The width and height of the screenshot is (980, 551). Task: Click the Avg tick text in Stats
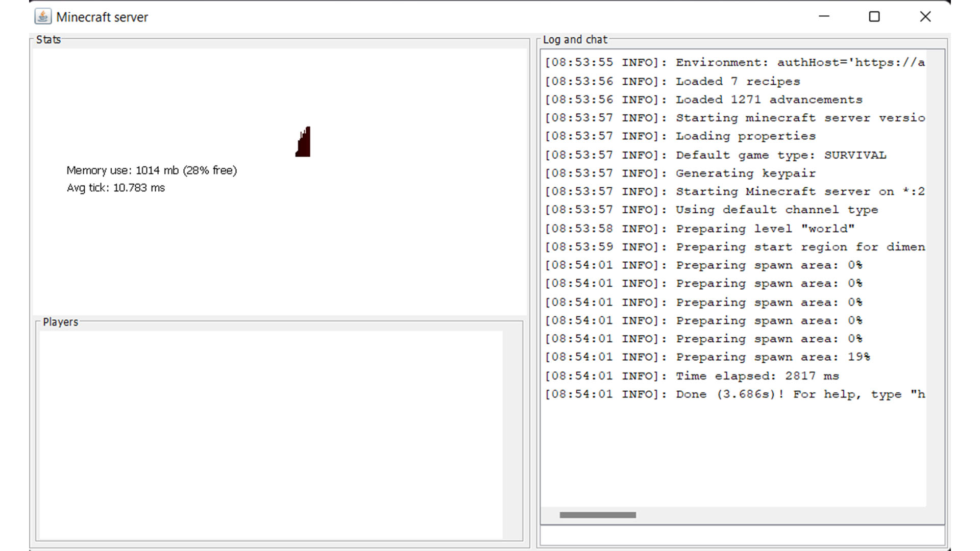[116, 188]
